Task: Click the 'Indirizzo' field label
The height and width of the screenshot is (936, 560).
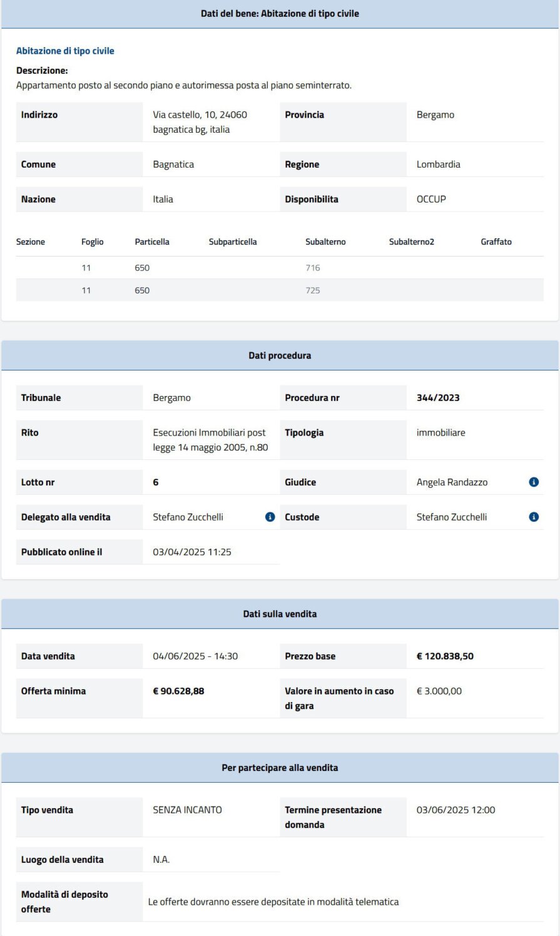Action: [x=39, y=114]
